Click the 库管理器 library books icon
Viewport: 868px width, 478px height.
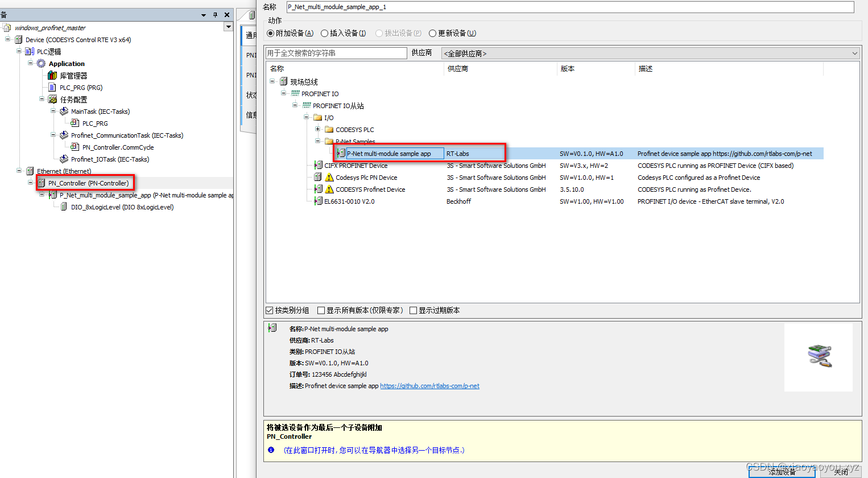52,76
